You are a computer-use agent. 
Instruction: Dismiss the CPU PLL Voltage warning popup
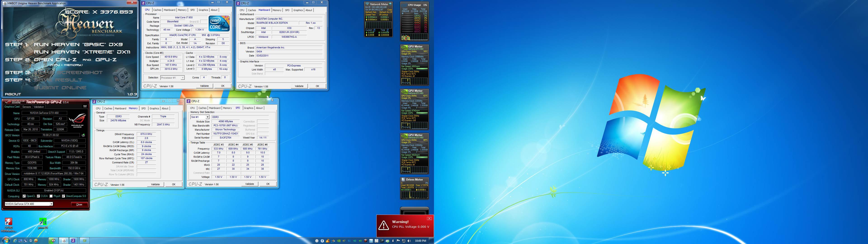coord(429,218)
